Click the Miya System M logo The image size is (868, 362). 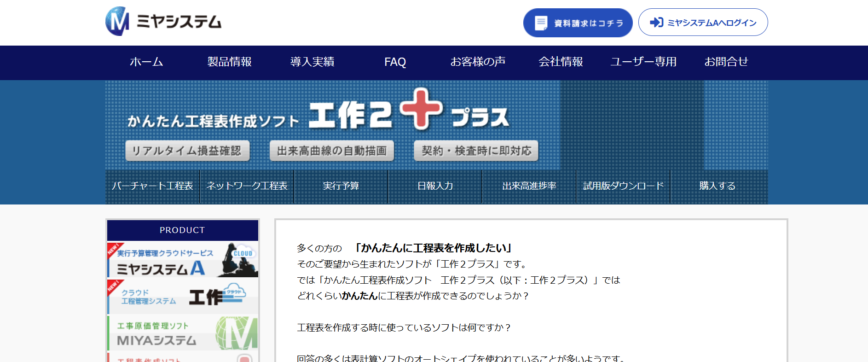pos(117,22)
